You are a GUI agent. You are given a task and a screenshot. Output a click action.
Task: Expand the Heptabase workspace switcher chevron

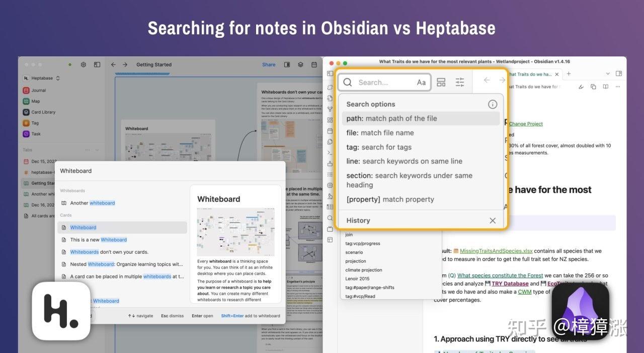pos(58,79)
